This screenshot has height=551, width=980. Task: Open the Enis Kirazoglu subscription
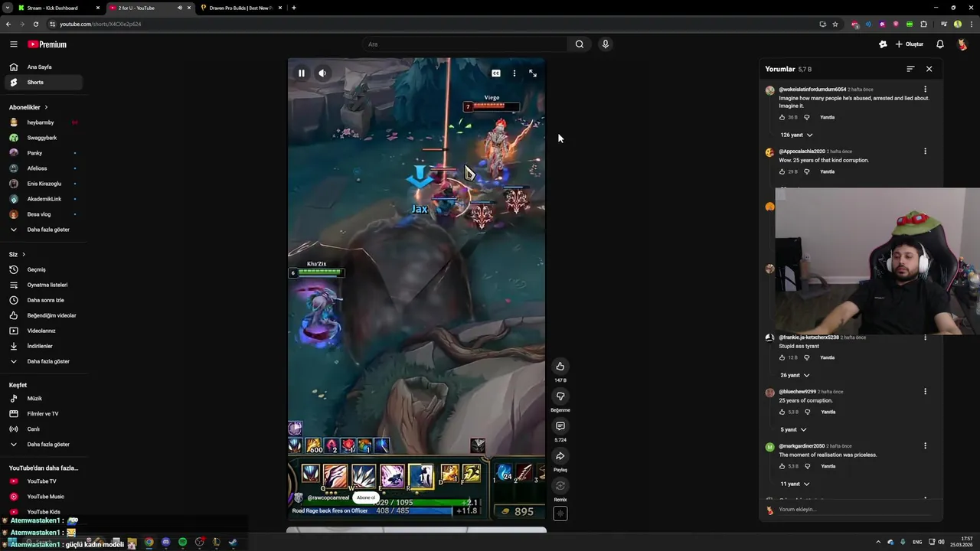[x=43, y=184]
